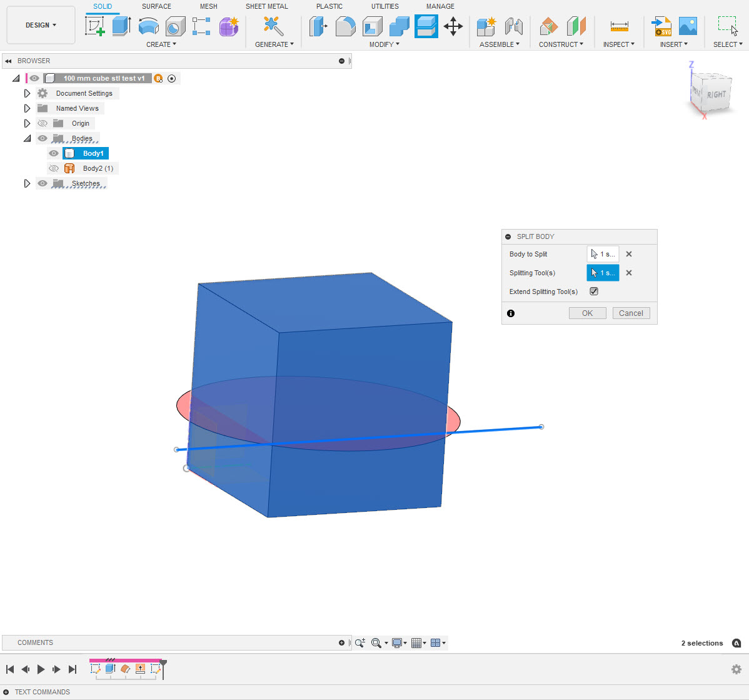The width and height of the screenshot is (749, 700).
Task: Show Body2 by clicking its eye icon
Action: click(x=54, y=168)
